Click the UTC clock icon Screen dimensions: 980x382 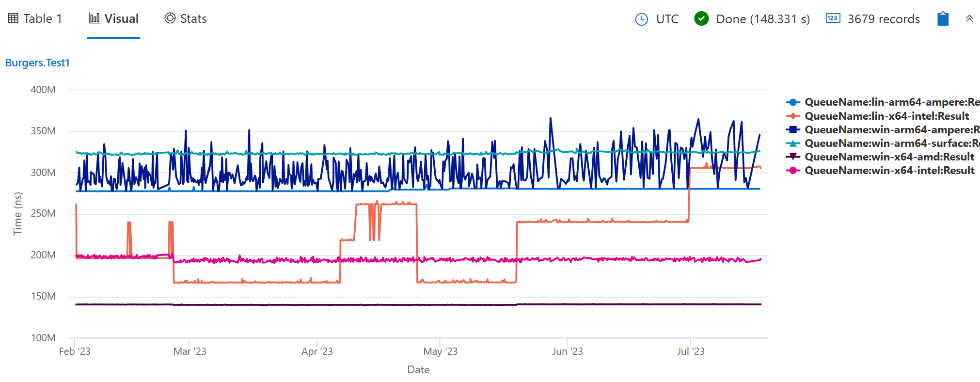pos(641,19)
